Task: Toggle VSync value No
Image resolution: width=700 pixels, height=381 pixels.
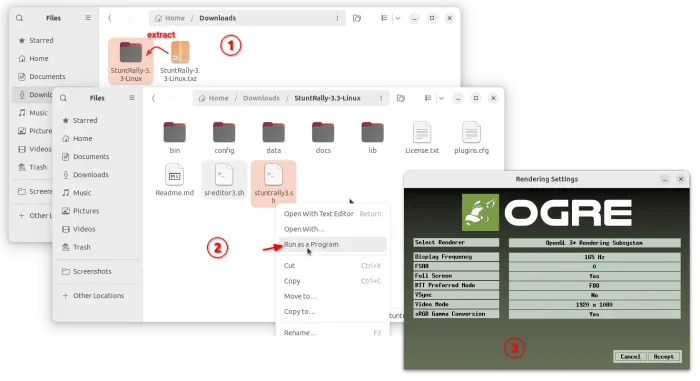Action: pos(594,295)
